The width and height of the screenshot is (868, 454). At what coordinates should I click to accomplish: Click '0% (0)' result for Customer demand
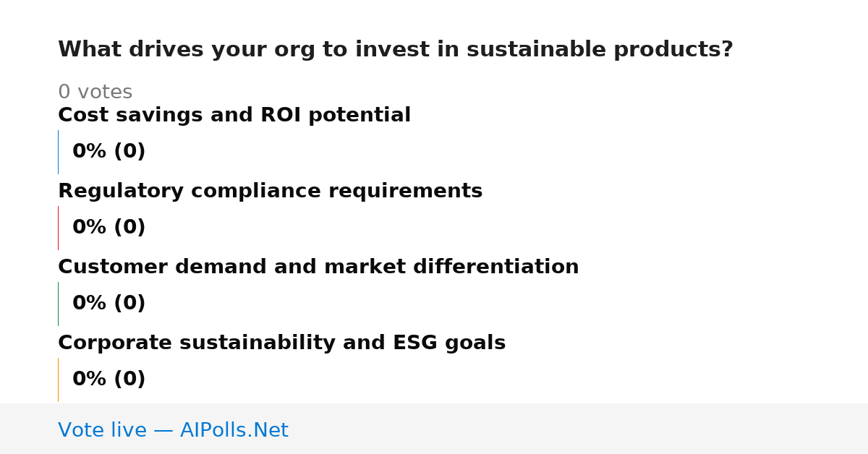click(109, 304)
